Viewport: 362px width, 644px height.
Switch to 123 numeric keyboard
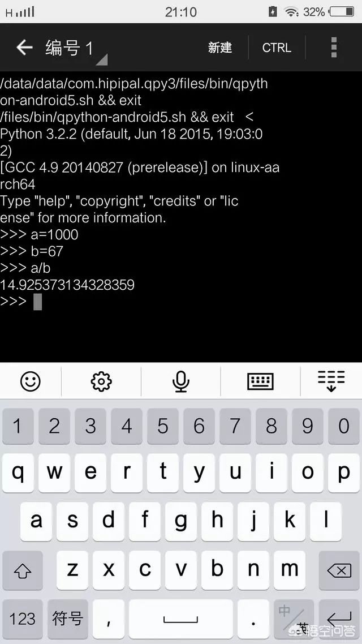tap(23, 619)
